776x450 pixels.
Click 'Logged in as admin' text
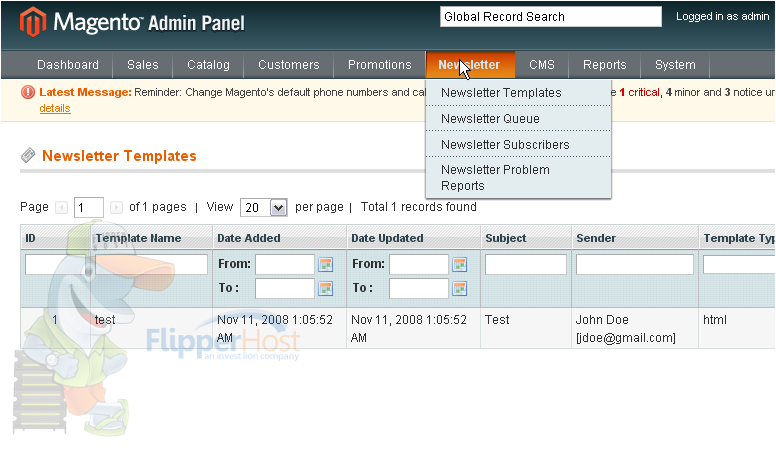click(723, 16)
